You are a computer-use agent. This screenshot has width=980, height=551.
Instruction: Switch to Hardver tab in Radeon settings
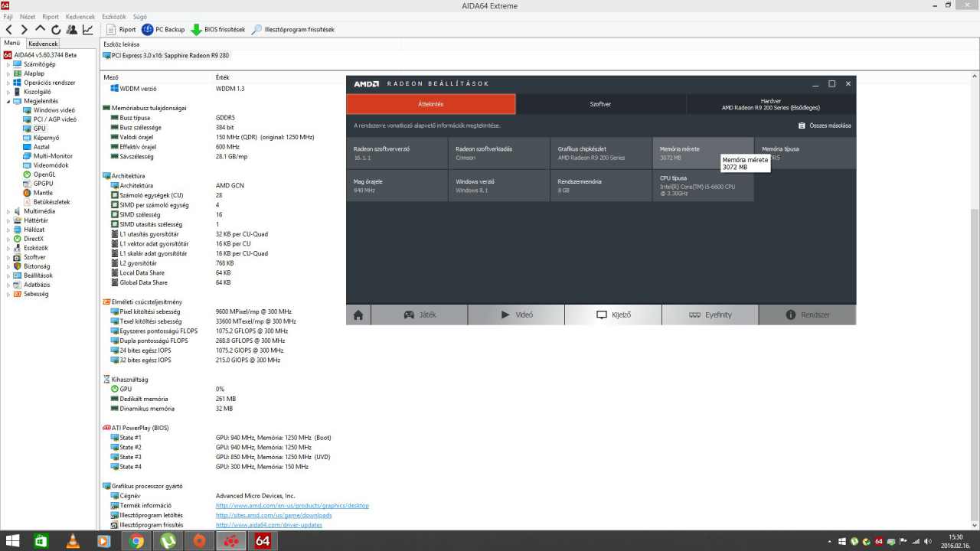(771, 104)
